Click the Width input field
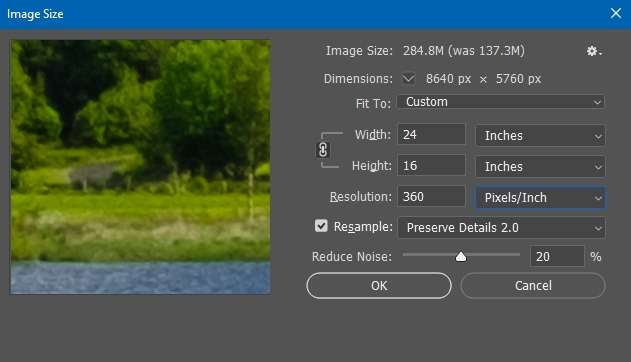Image resolution: width=631 pixels, height=362 pixels. click(431, 134)
